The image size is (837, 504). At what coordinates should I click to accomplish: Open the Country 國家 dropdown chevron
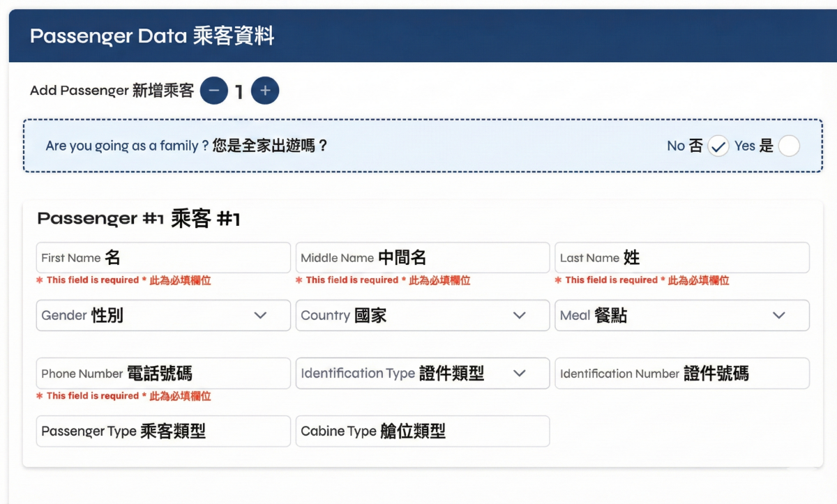[x=519, y=315]
